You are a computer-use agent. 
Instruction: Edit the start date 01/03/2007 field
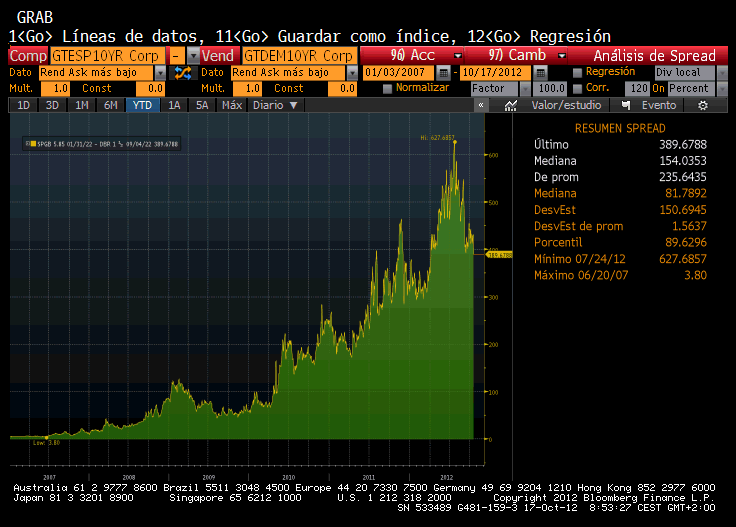point(399,73)
